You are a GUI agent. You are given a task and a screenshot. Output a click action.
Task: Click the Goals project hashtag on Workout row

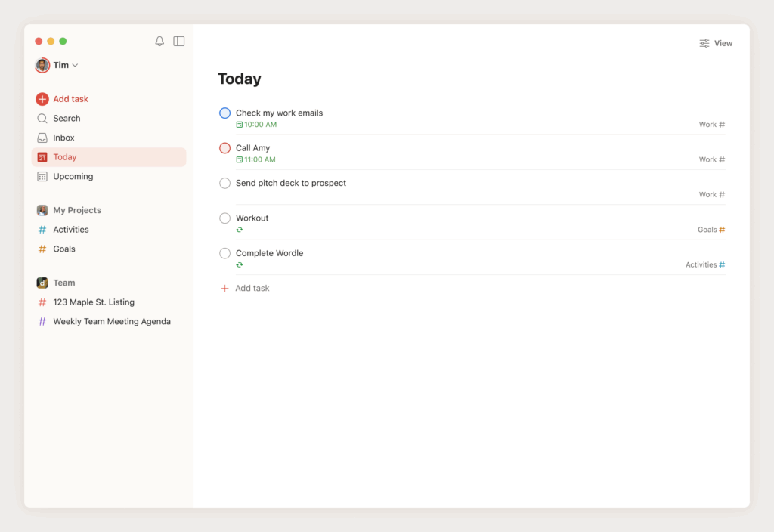(x=722, y=230)
